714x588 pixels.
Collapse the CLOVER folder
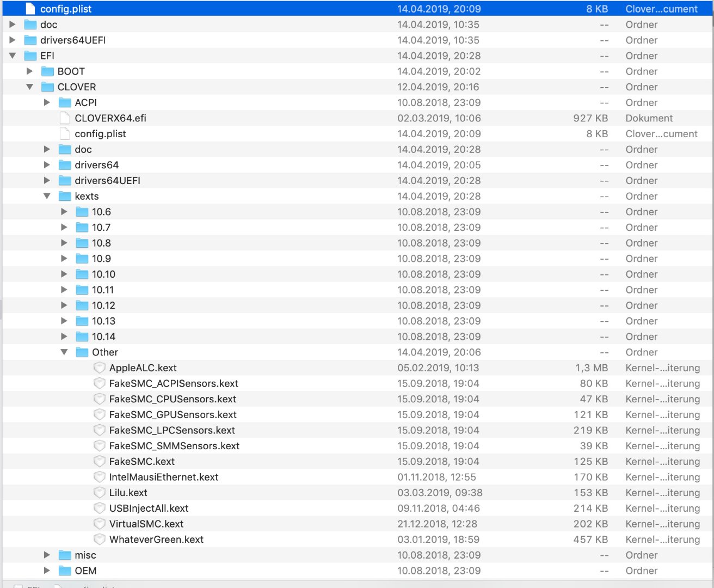click(x=30, y=87)
